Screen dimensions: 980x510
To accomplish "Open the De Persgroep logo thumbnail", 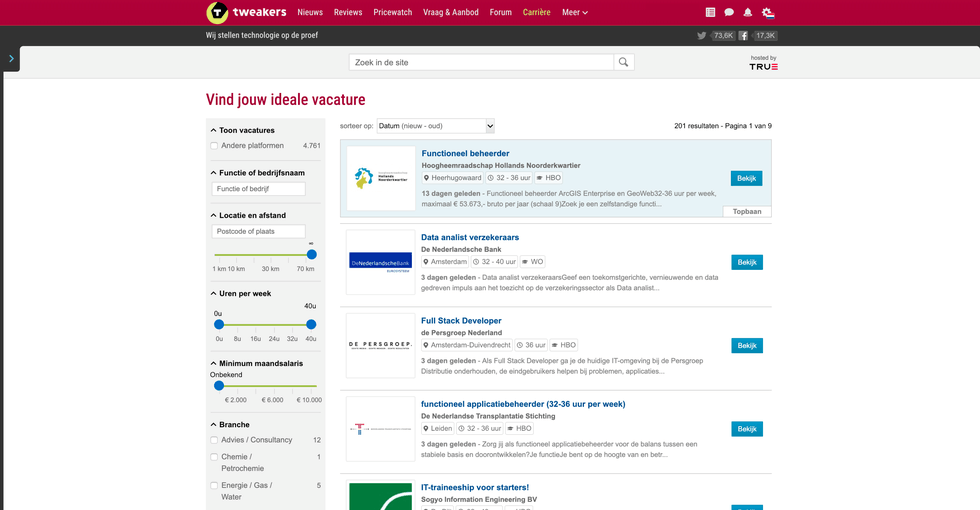I will pos(381,345).
